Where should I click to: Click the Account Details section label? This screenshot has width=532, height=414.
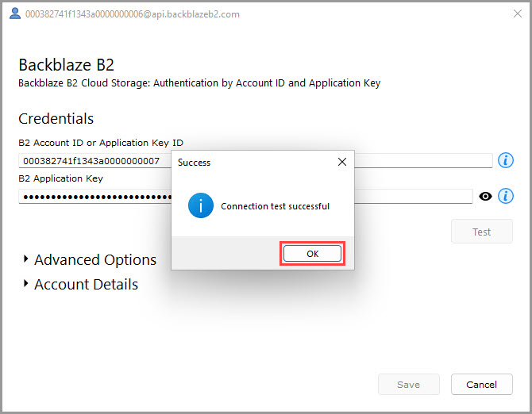click(87, 284)
